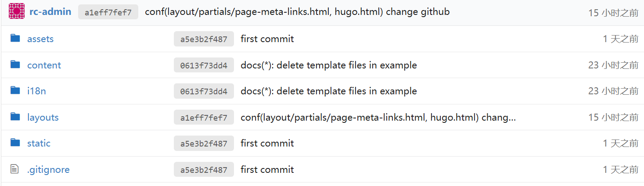Open the static folder

(39, 143)
